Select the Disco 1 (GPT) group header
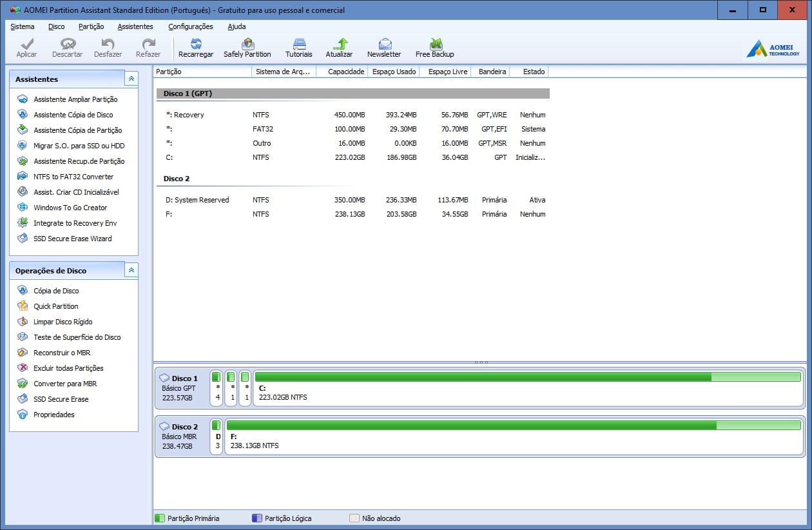 pos(353,93)
